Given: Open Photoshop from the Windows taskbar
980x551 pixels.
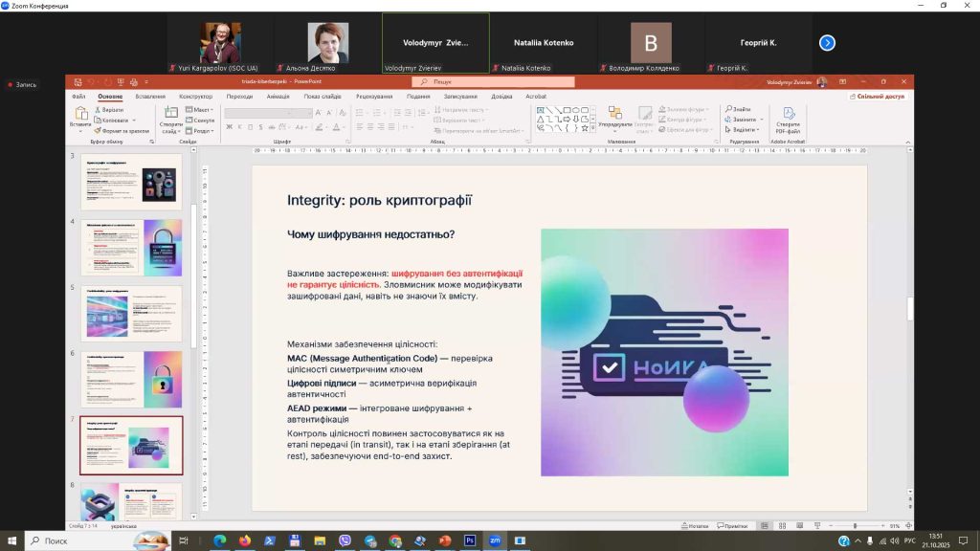Looking at the screenshot, I should pyautogui.click(x=469, y=540).
